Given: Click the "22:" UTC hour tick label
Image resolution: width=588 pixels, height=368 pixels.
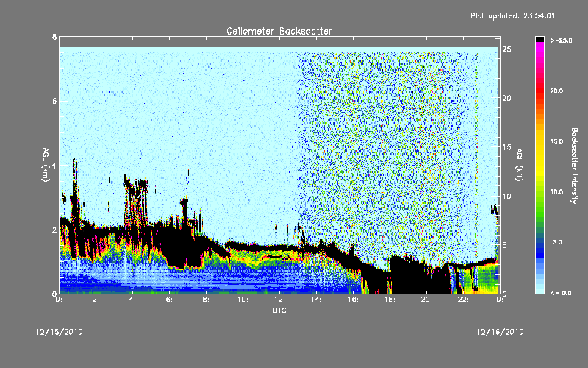Looking at the screenshot, I should pos(463,300).
